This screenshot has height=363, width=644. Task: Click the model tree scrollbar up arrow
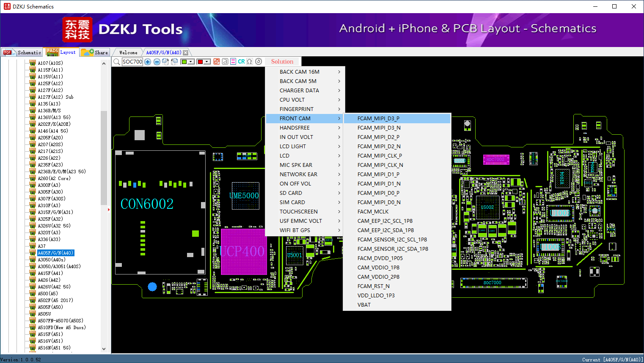(x=104, y=64)
